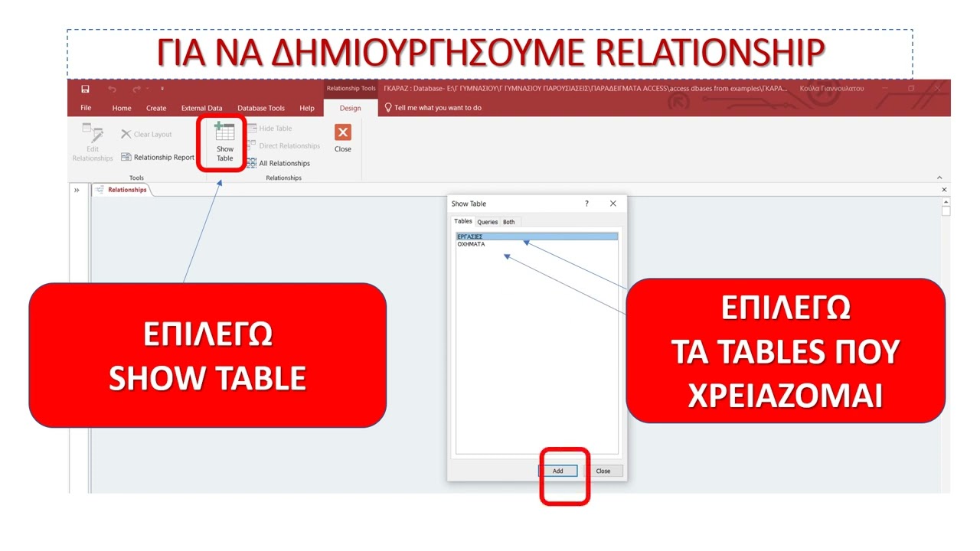This screenshot has width=980, height=551.
Task: Click the Edit Relationships icon
Action: [93, 142]
